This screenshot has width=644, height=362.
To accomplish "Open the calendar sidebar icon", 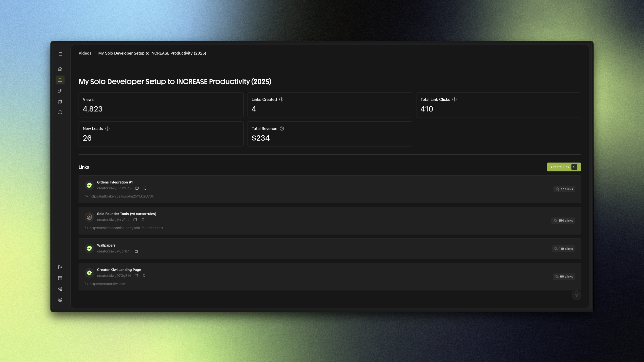I will [60, 278].
